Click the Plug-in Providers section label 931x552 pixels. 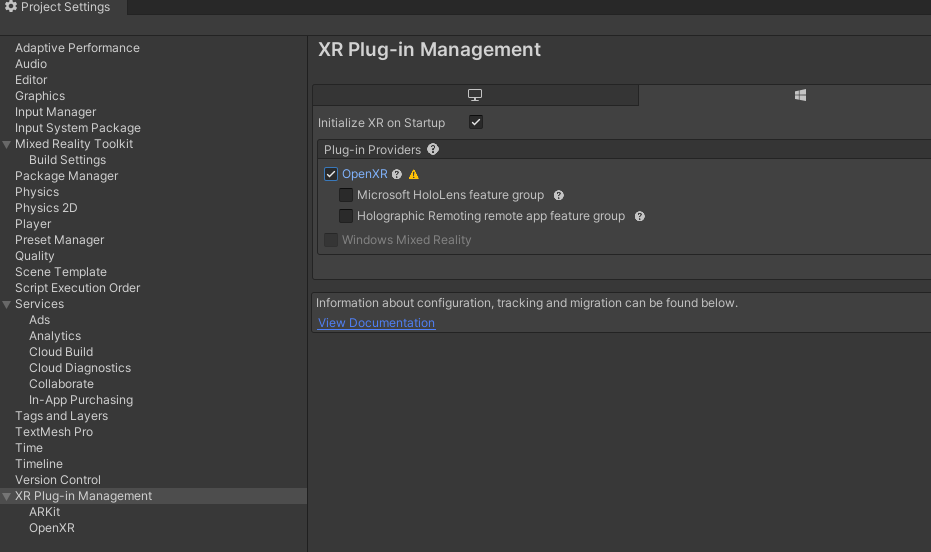tap(372, 150)
